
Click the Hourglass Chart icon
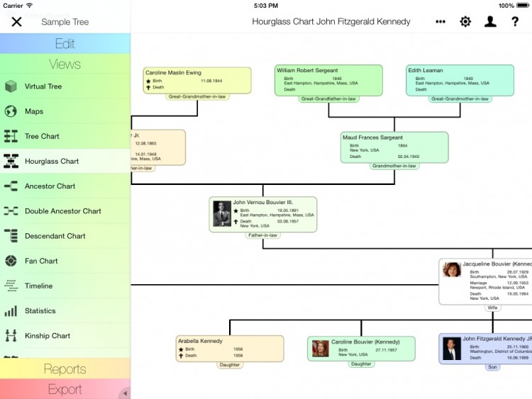pyautogui.click(x=11, y=161)
